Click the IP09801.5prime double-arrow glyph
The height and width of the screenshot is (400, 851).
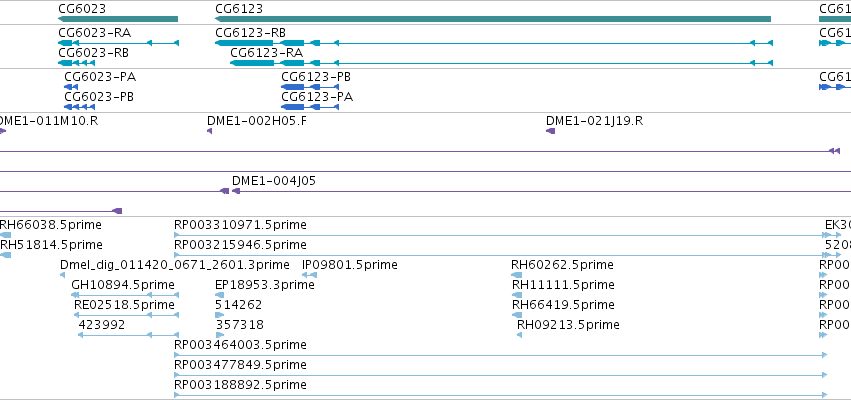pos(309,275)
